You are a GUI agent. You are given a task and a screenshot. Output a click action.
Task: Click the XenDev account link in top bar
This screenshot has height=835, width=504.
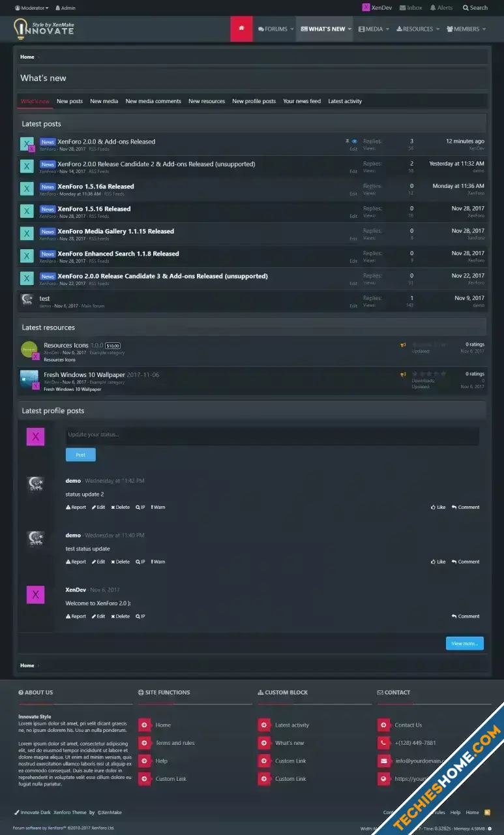tap(377, 8)
